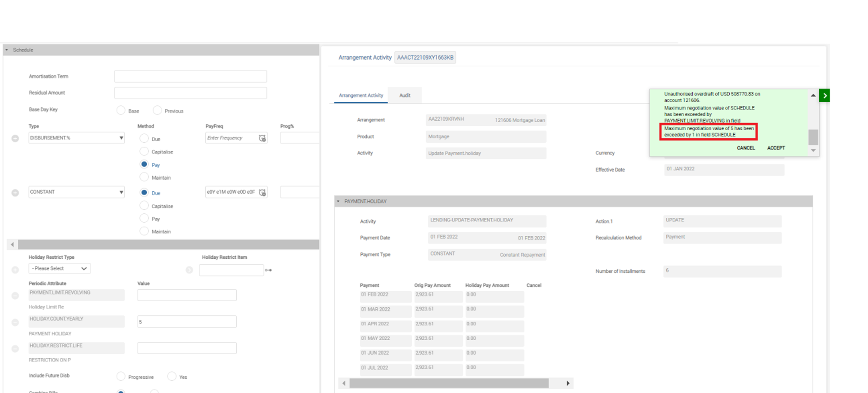
Task: Remove the HOLIDAY.COUNT.YEARLY attribute row
Action: [x=15, y=323]
